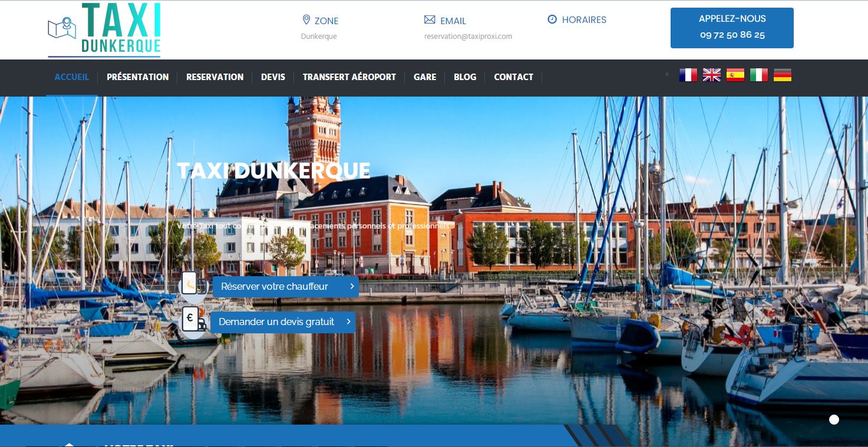Choose the Spanish flag language option

[735, 75]
